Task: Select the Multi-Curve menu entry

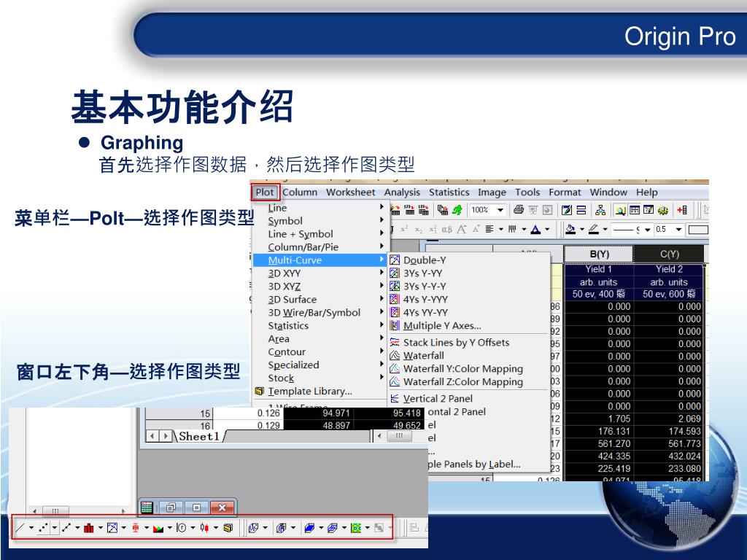Action: coord(320,260)
